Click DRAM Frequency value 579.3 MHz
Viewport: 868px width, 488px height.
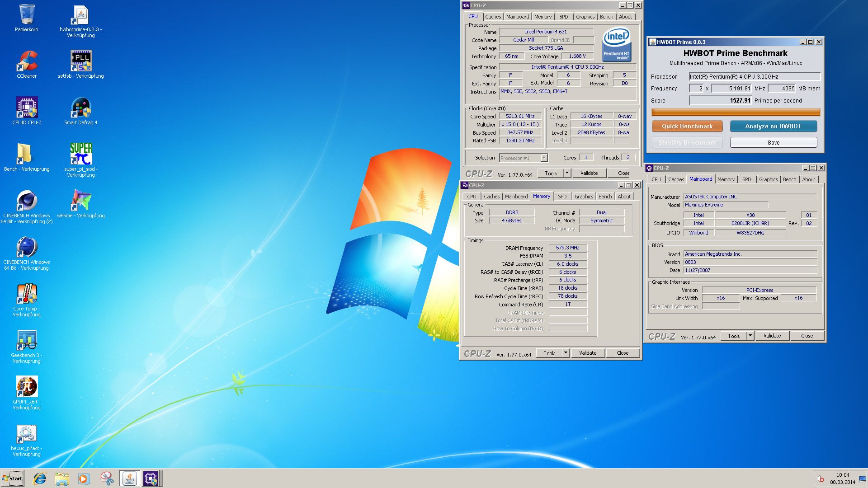[568, 248]
